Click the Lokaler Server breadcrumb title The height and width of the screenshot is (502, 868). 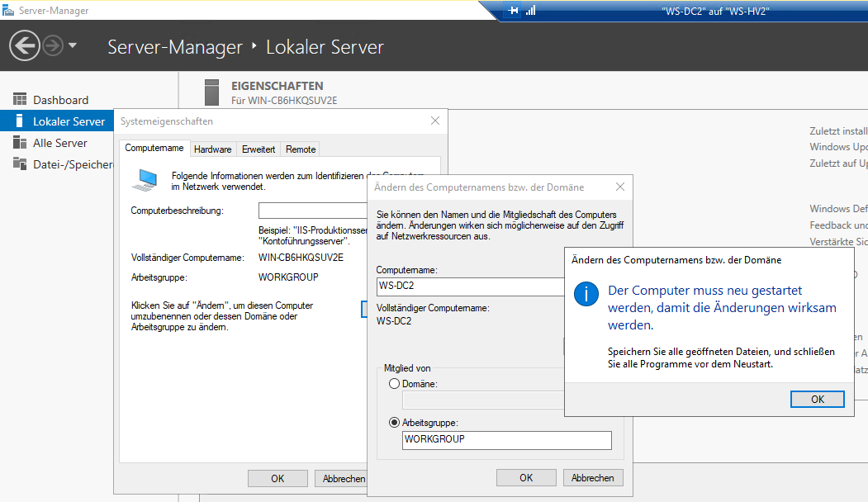[325, 47]
